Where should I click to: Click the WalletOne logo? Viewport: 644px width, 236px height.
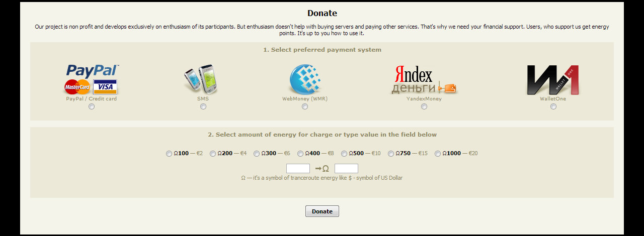pos(553,80)
